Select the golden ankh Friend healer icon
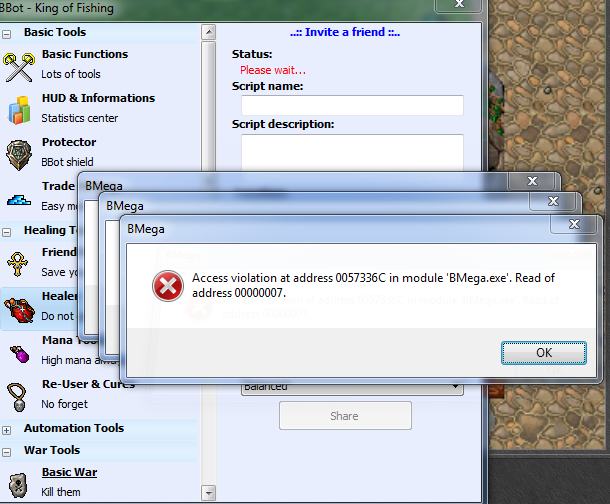The height and width of the screenshot is (504, 610). pyautogui.click(x=20, y=263)
